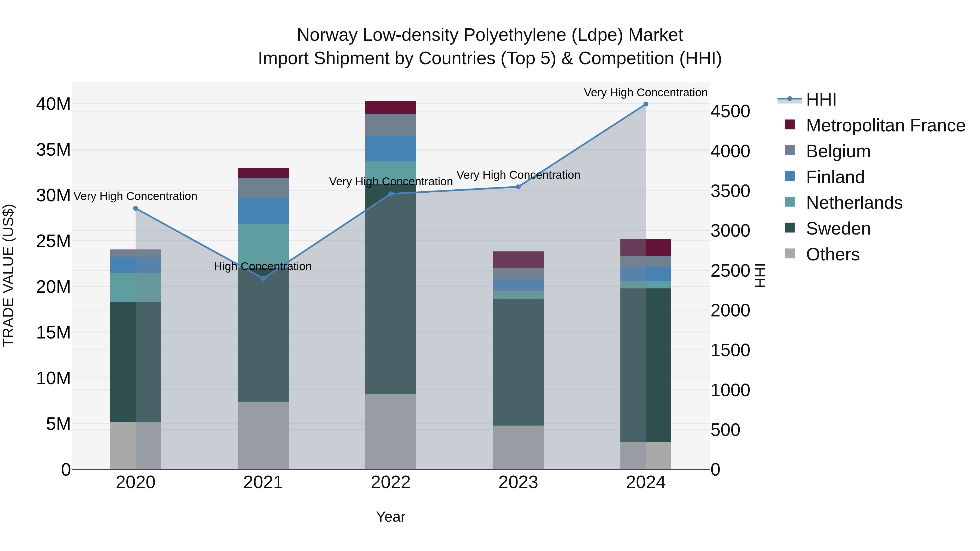Image resolution: width=980 pixels, height=551 pixels.
Task: Toggle the HHI legend entry
Action: tap(807, 100)
